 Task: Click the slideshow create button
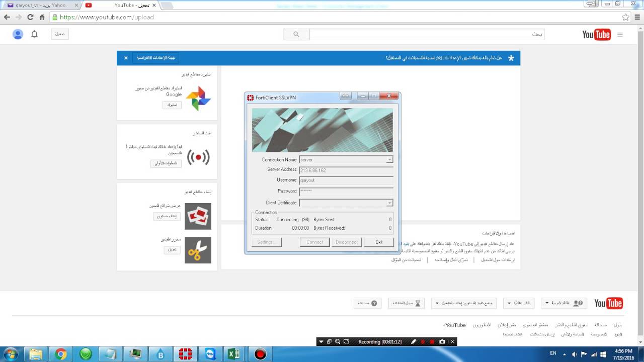pos(167,216)
